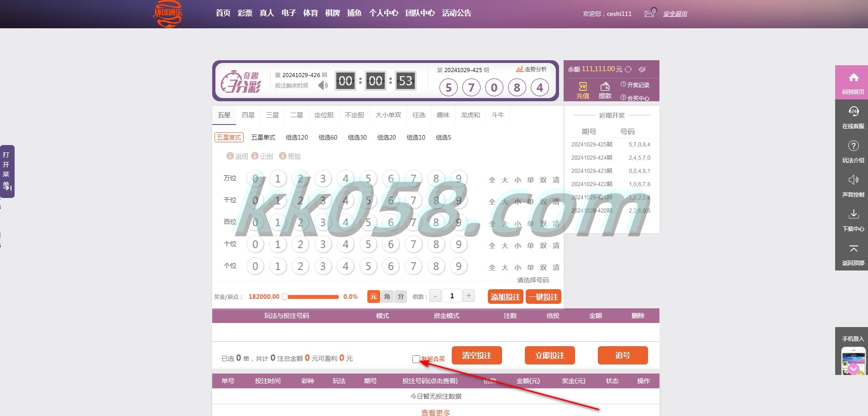868x416 pixels.
Task: Open 手机登入 phone thumbnail
Action: [x=853, y=361]
